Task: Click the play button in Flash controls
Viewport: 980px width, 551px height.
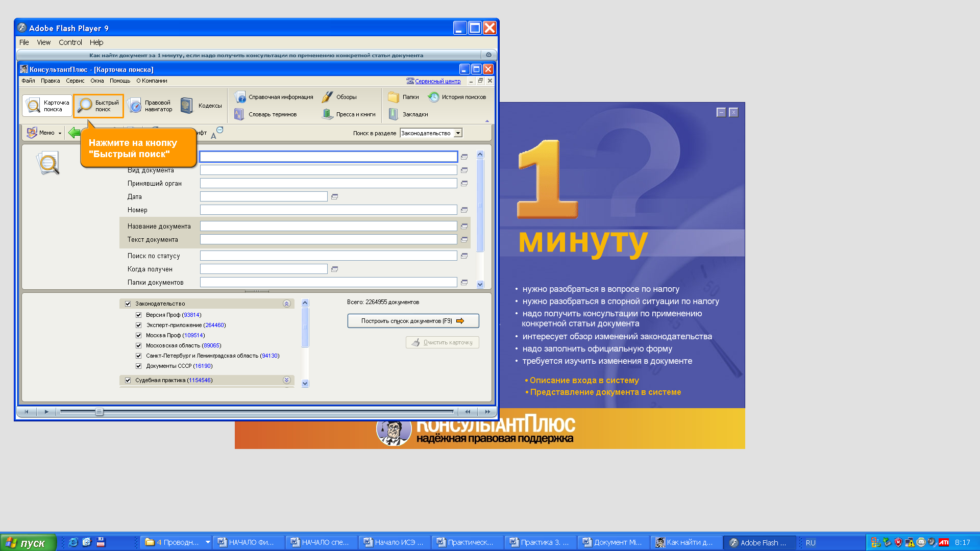Action: coord(46,412)
